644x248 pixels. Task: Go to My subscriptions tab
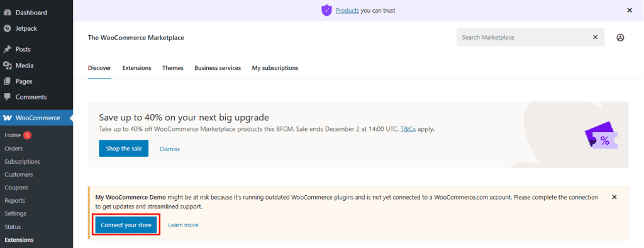point(275,68)
